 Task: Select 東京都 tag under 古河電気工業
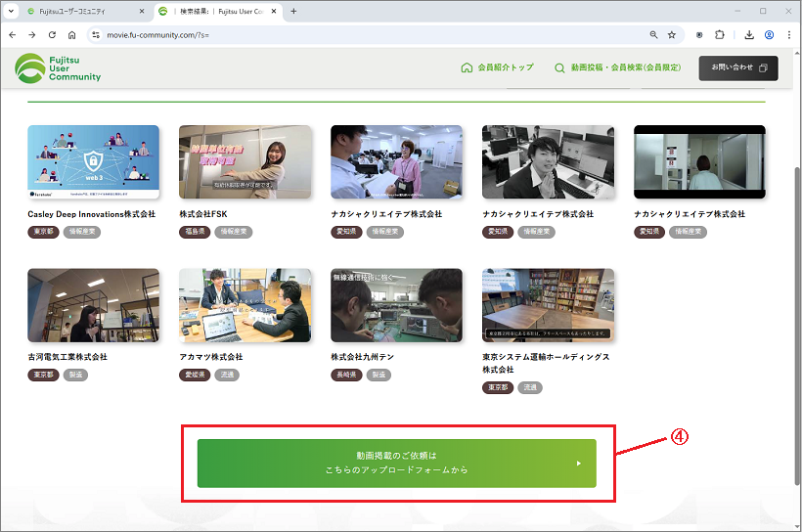point(43,375)
